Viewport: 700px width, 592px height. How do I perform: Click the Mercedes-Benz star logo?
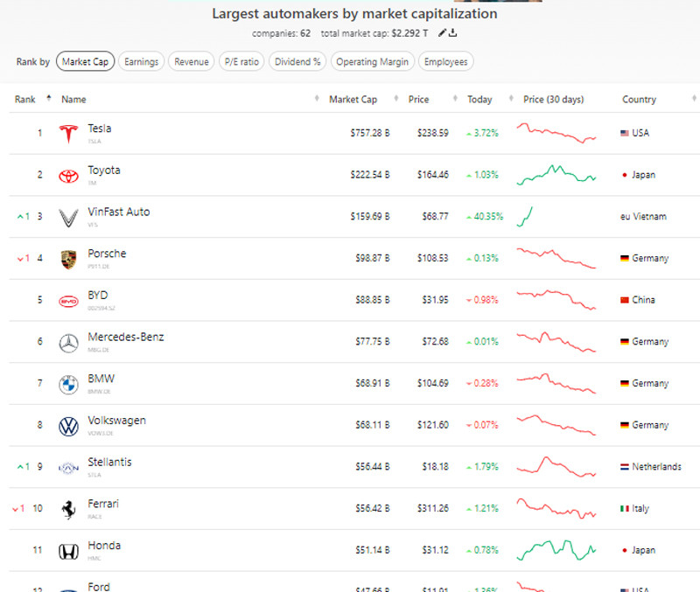[68, 343]
